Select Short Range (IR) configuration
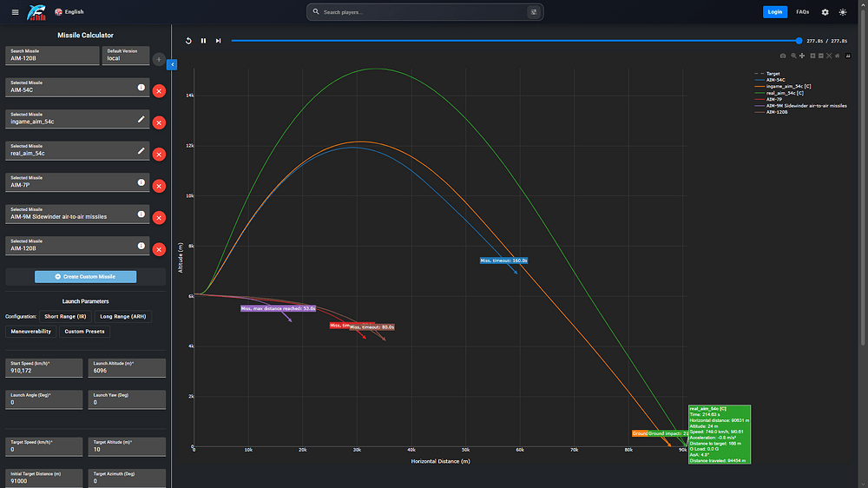This screenshot has width=868, height=488. [x=65, y=316]
